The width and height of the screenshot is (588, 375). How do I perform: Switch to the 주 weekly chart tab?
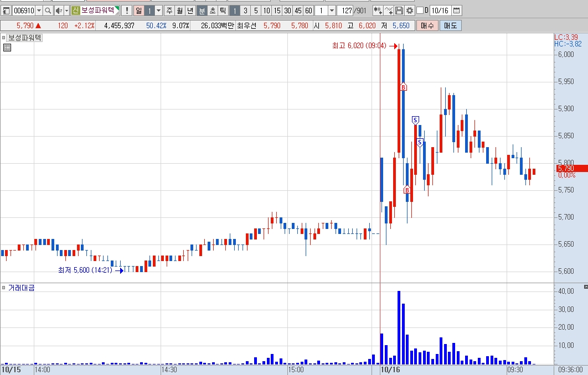pos(169,11)
